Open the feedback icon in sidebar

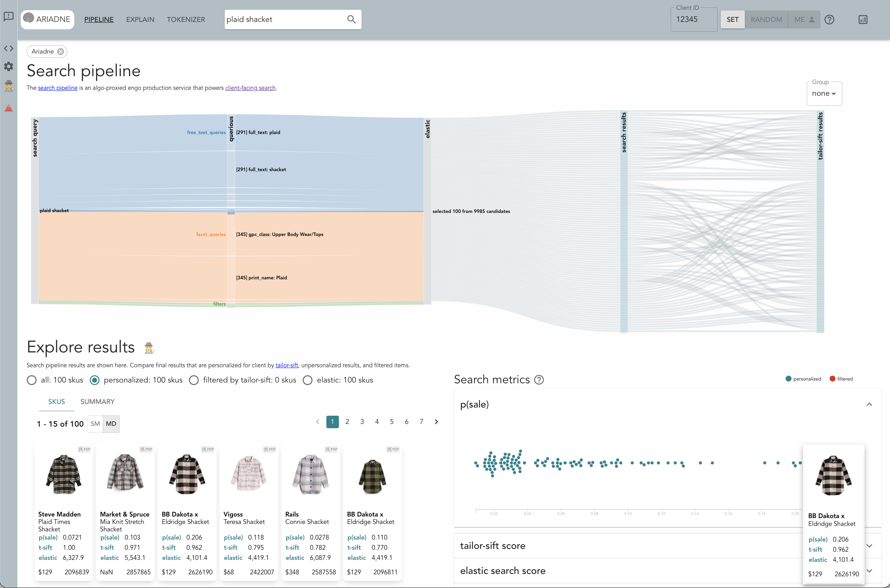pos(9,16)
